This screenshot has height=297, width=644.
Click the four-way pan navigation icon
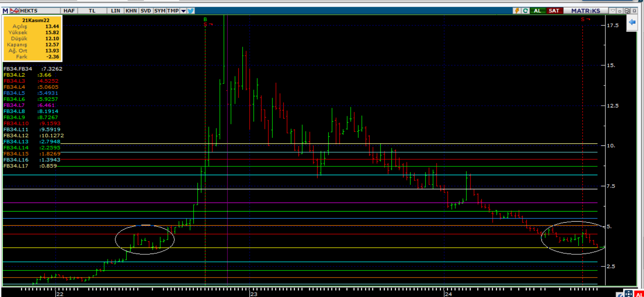tap(629, 293)
